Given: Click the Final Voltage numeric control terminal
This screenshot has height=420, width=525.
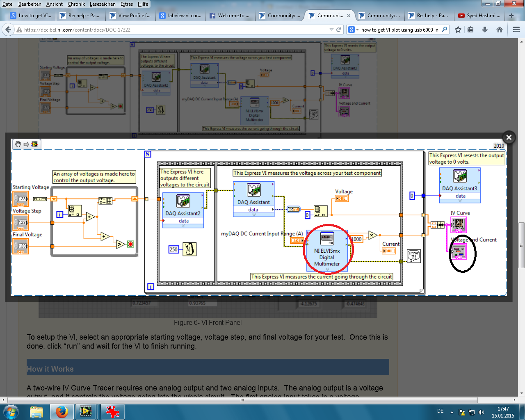Looking at the screenshot, I should (21, 247).
